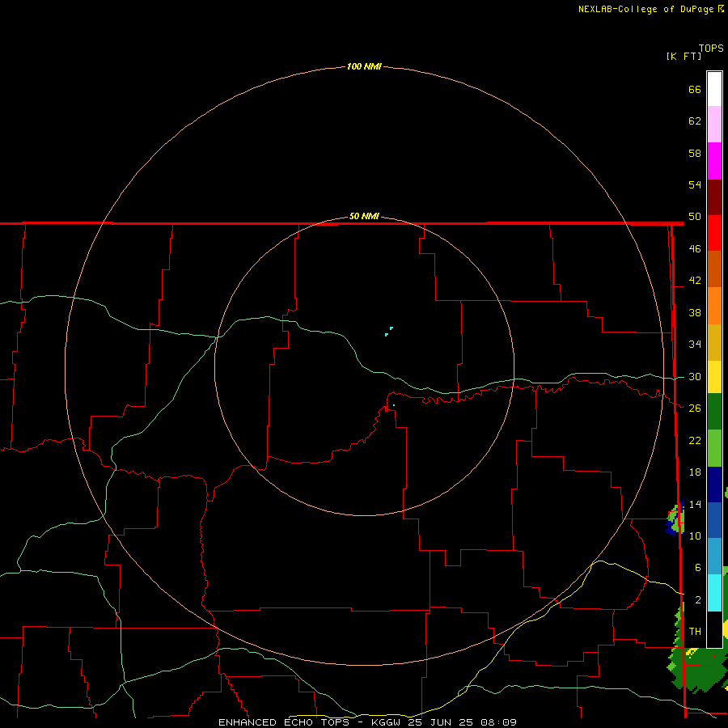
Task: Click the bright red legend swatch
Action: point(714,233)
